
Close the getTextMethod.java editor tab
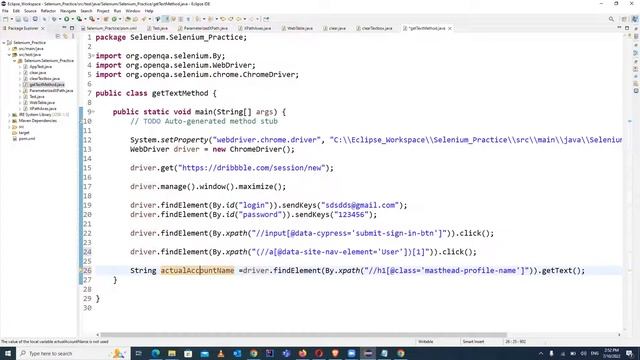point(450,28)
